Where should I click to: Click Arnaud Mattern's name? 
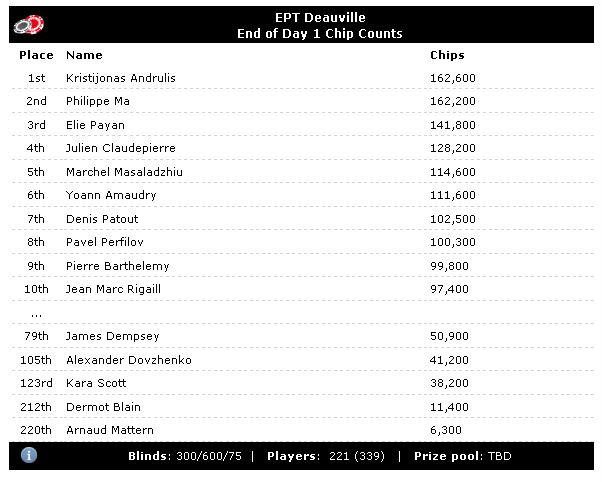click(x=110, y=430)
